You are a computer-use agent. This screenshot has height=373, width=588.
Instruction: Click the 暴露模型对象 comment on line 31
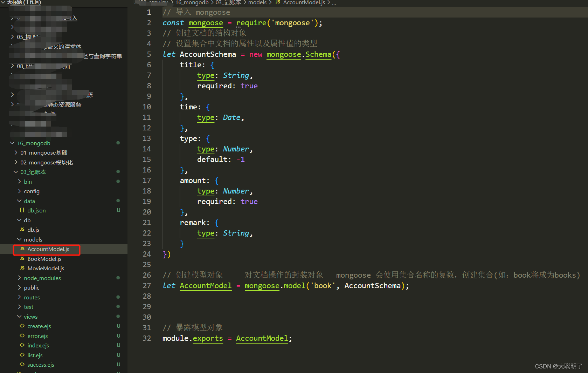[x=193, y=328]
